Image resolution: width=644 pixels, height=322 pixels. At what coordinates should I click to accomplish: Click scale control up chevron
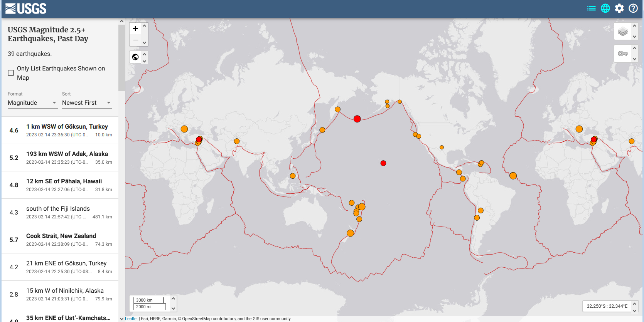tap(174, 299)
